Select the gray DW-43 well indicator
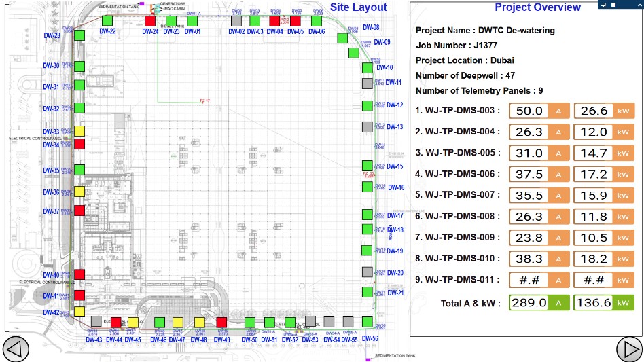The width and height of the screenshot is (644, 362). click(96, 321)
